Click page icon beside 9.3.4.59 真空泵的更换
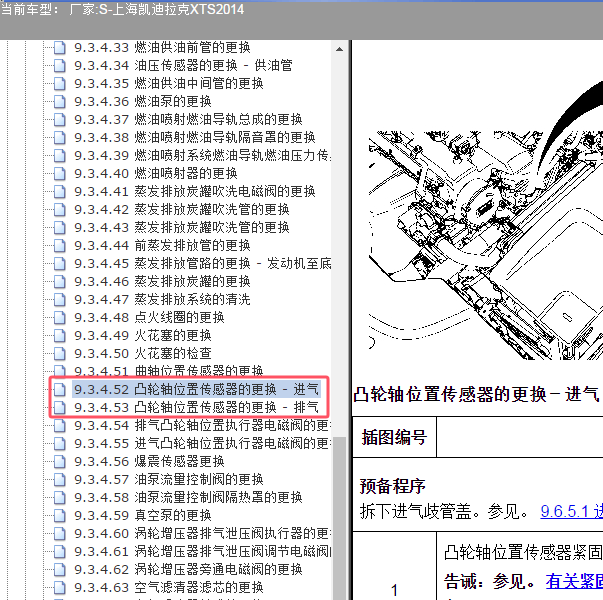This screenshot has height=600, width=603. click(x=60, y=515)
